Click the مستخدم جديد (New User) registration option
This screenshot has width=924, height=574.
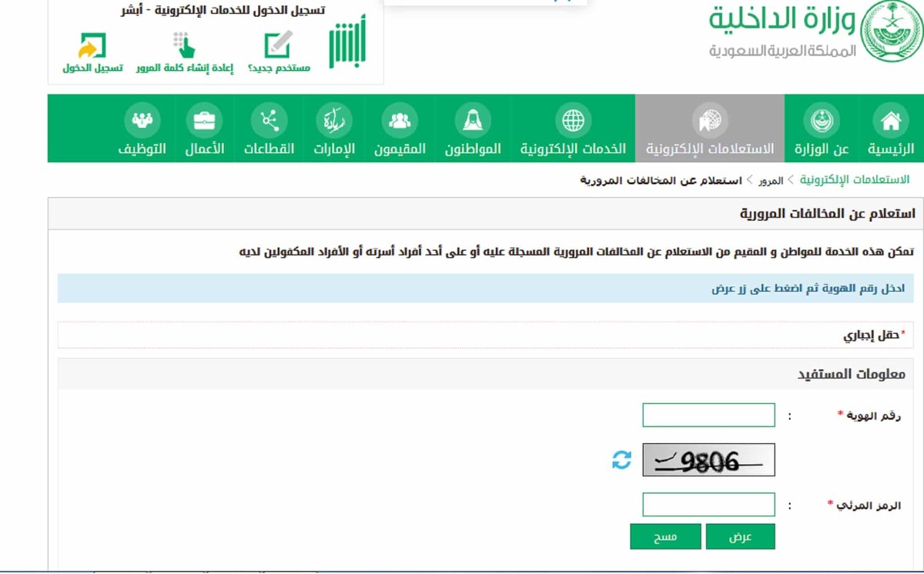point(278,51)
